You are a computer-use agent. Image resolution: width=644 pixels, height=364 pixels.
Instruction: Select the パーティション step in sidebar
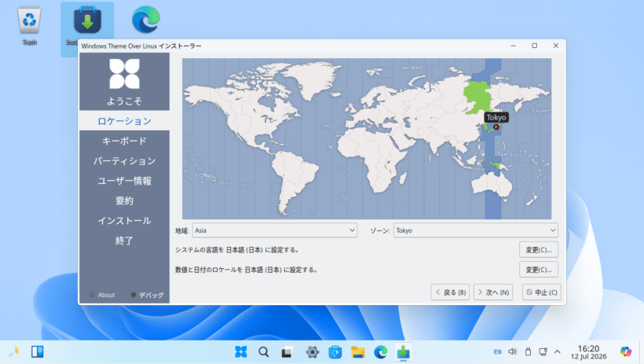pos(124,161)
